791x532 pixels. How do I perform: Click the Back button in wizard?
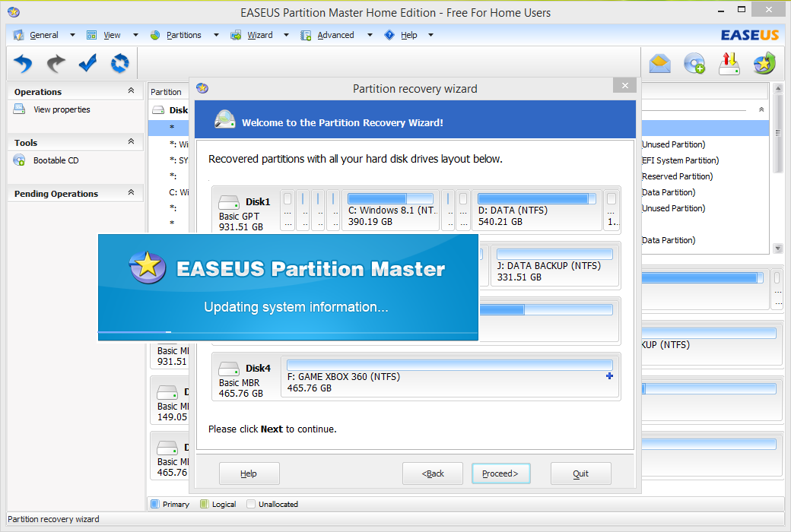[x=433, y=473]
